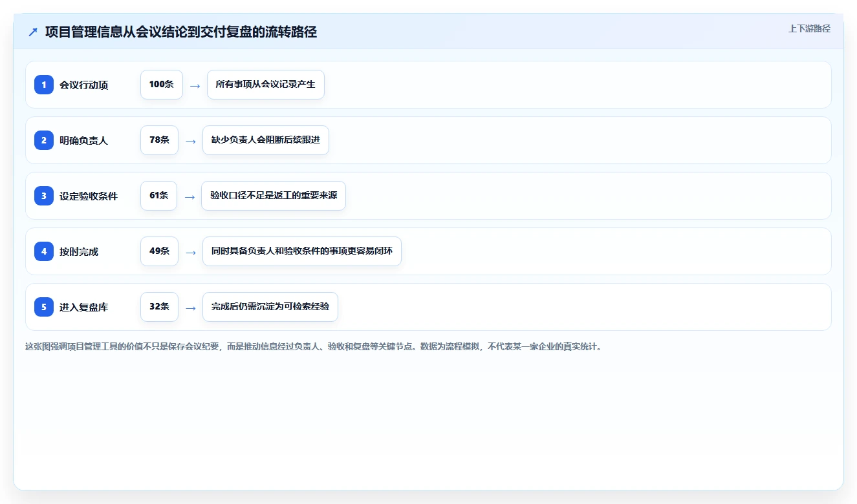The width and height of the screenshot is (857, 504).
Task: Select step number 4 badge
Action: [x=44, y=251]
